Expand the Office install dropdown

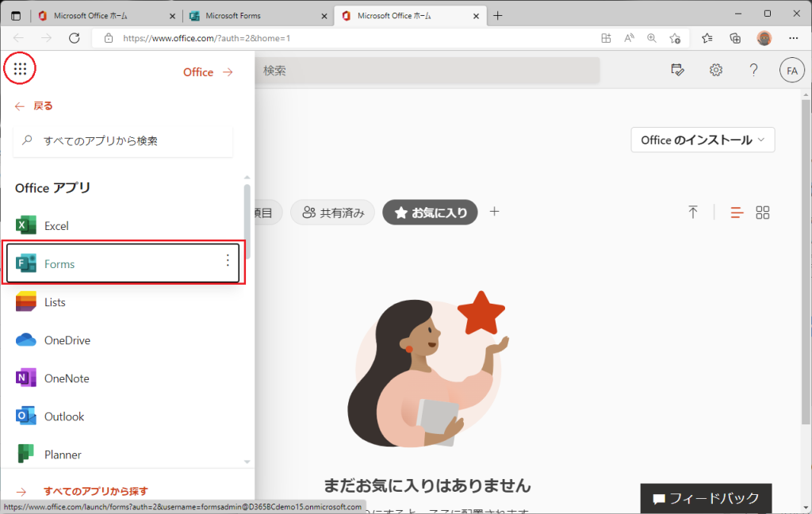(703, 140)
